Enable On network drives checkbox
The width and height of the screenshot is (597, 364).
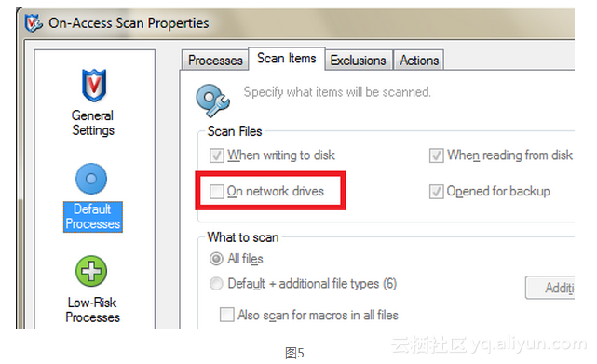click(217, 191)
